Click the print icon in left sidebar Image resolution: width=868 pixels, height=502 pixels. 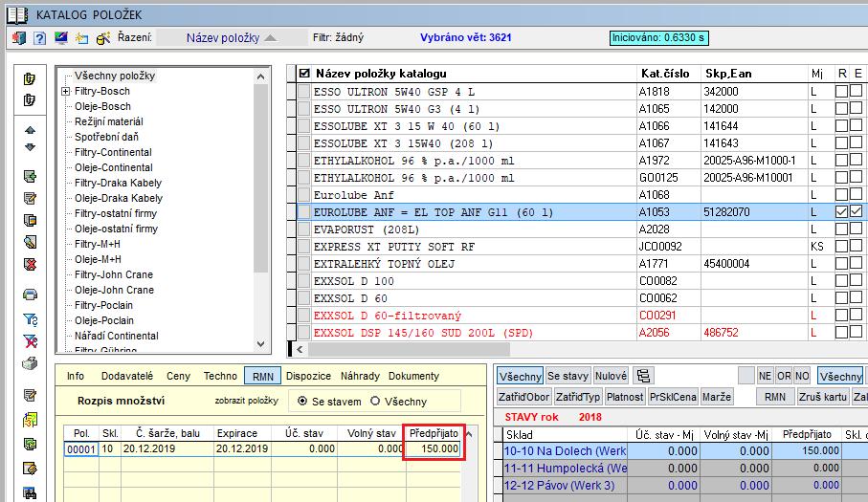point(30,295)
